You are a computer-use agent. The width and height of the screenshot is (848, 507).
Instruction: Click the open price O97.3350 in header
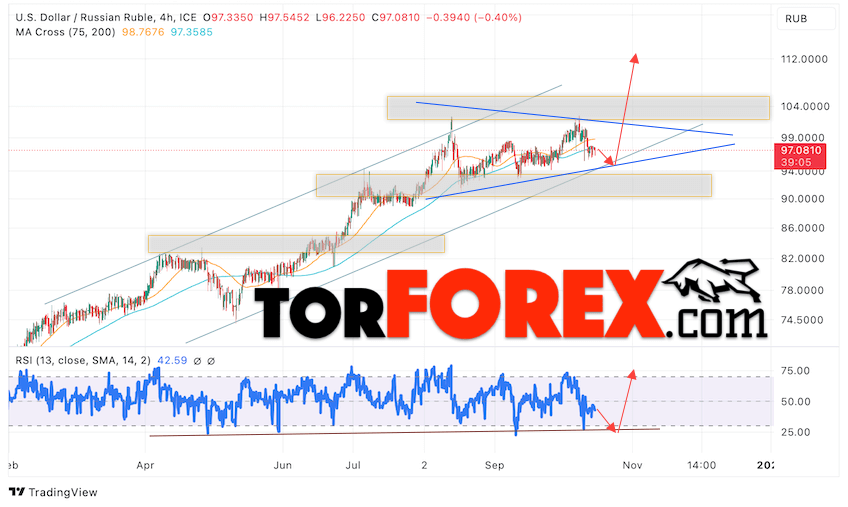(228, 17)
